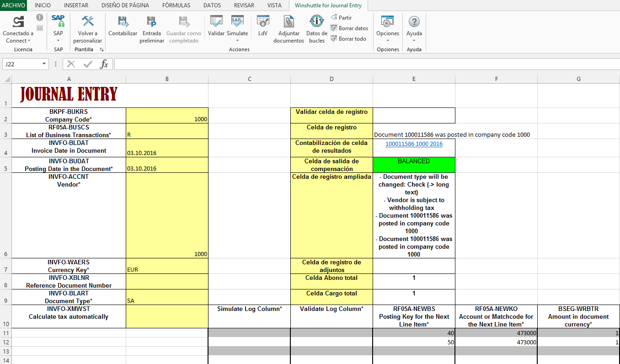
Task: Select account 473000 in row 11
Action: click(x=496, y=333)
